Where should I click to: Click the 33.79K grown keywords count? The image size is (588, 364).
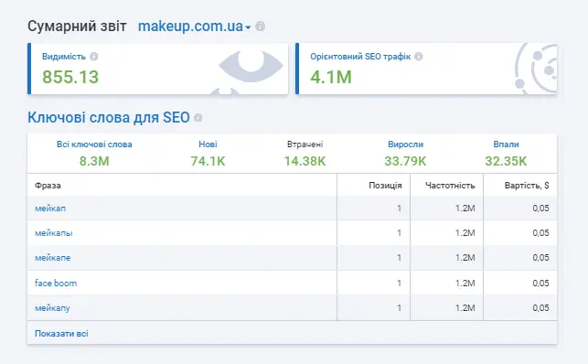click(x=405, y=161)
